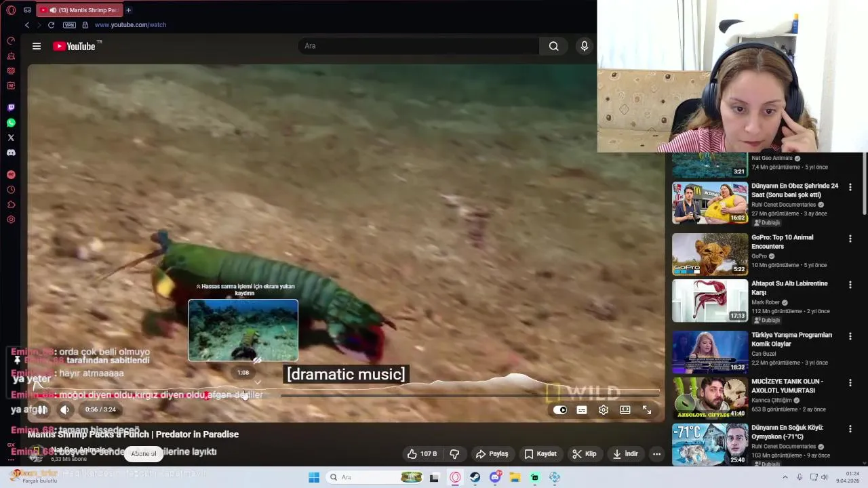This screenshot has width=868, height=488.
Task: Subscribe with the Abone ol button
Action: pyautogui.click(x=143, y=453)
